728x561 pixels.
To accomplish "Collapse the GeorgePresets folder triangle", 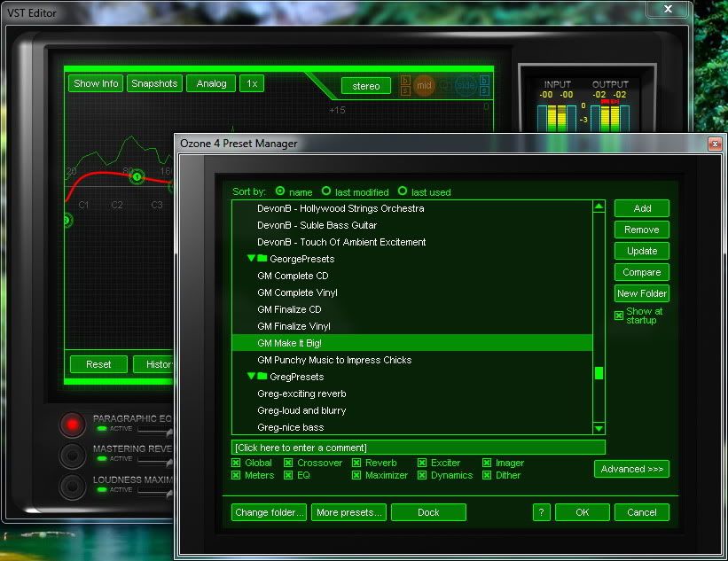I will (251, 258).
